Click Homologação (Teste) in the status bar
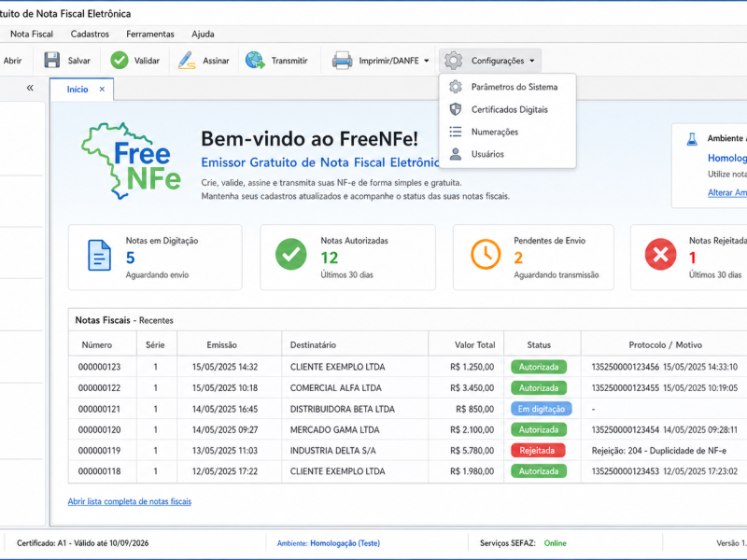Screen dimensions: 747x560 point(345,543)
